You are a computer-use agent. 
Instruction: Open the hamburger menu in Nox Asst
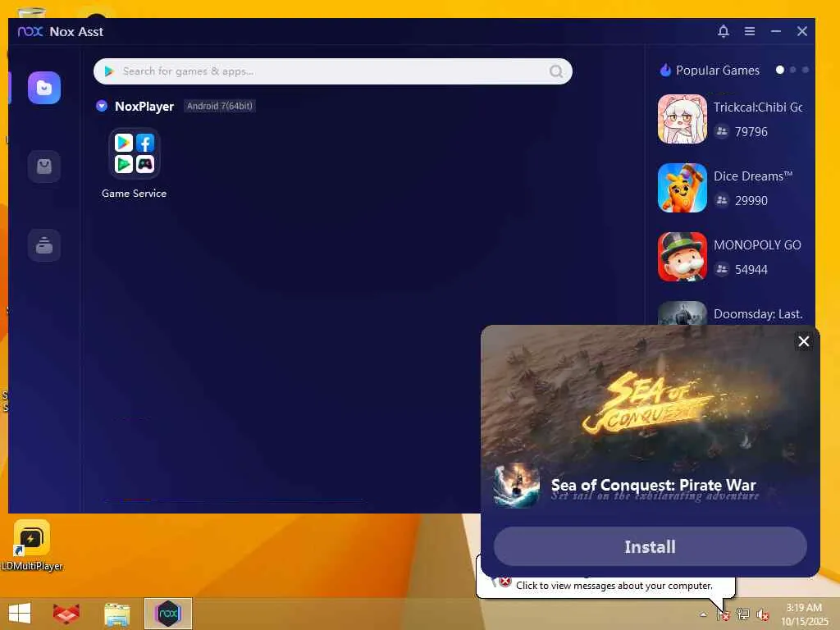pos(750,32)
